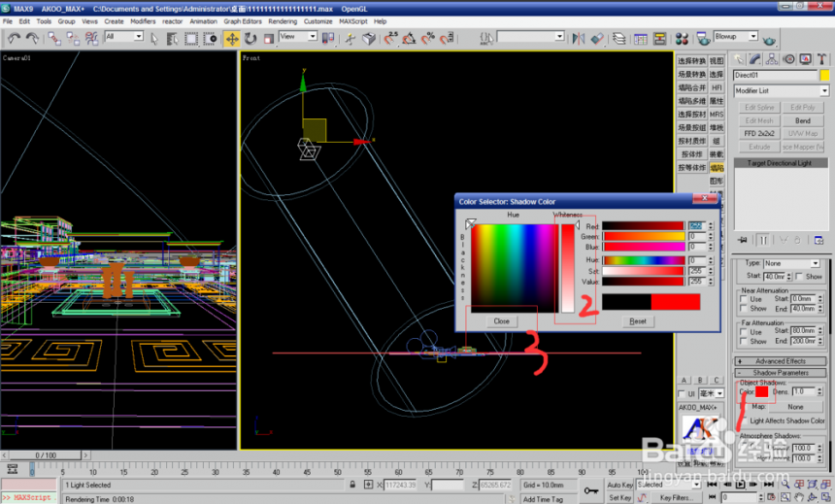Toggle the 2.5 Snaps magnet icon
835x504 pixels.
(x=390, y=38)
